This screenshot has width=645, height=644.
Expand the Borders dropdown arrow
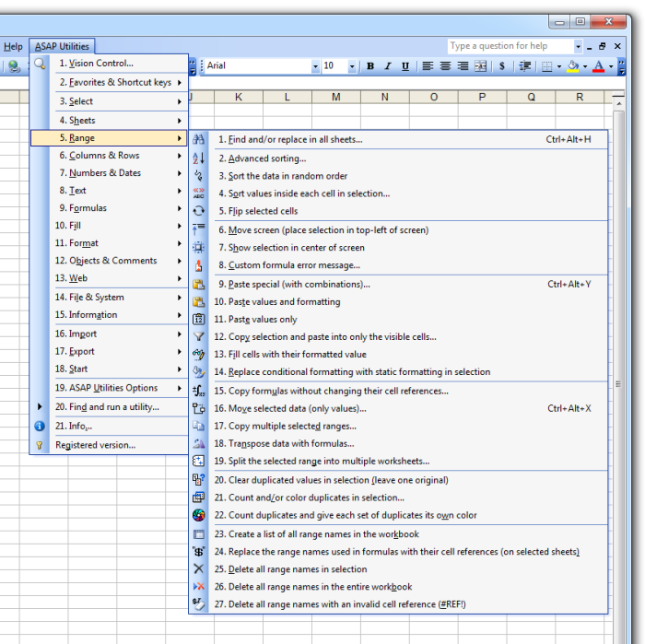point(559,66)
